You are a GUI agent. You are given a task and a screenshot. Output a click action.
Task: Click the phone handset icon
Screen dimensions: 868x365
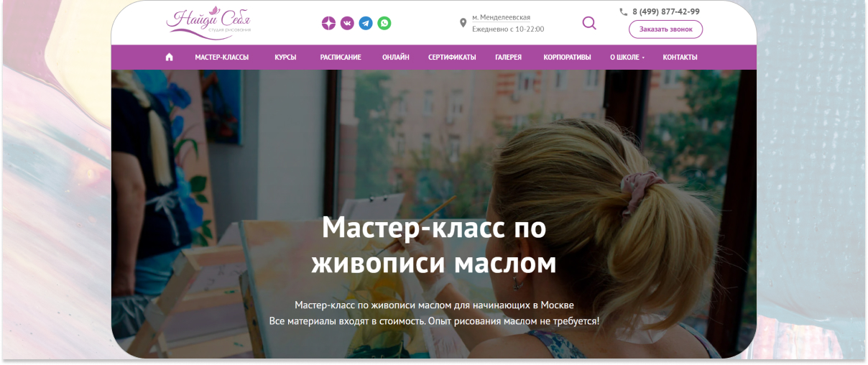pyautogui.click(x=623, y=11)
